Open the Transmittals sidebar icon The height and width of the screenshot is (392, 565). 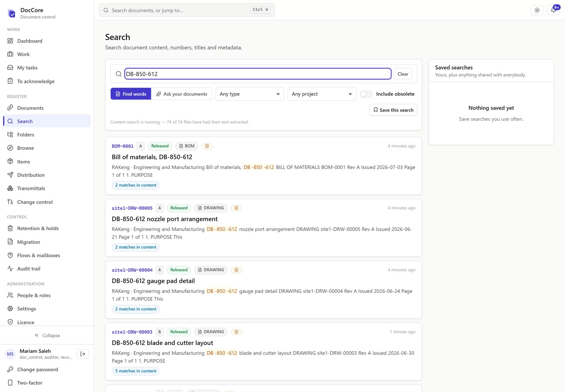10,188
